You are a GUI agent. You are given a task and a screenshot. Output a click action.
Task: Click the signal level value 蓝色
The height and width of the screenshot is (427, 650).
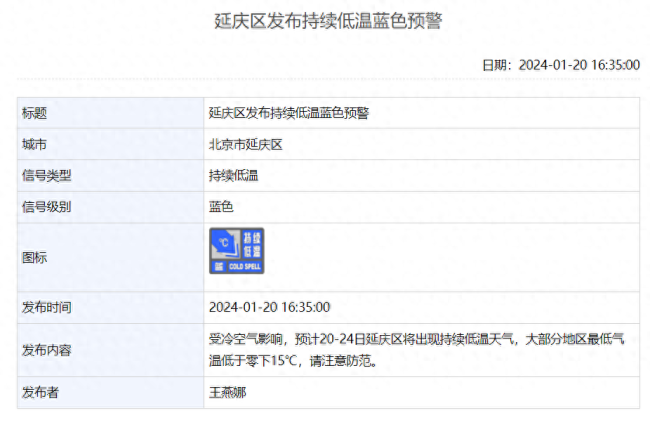pyautogui.click(x=221, y=207)
